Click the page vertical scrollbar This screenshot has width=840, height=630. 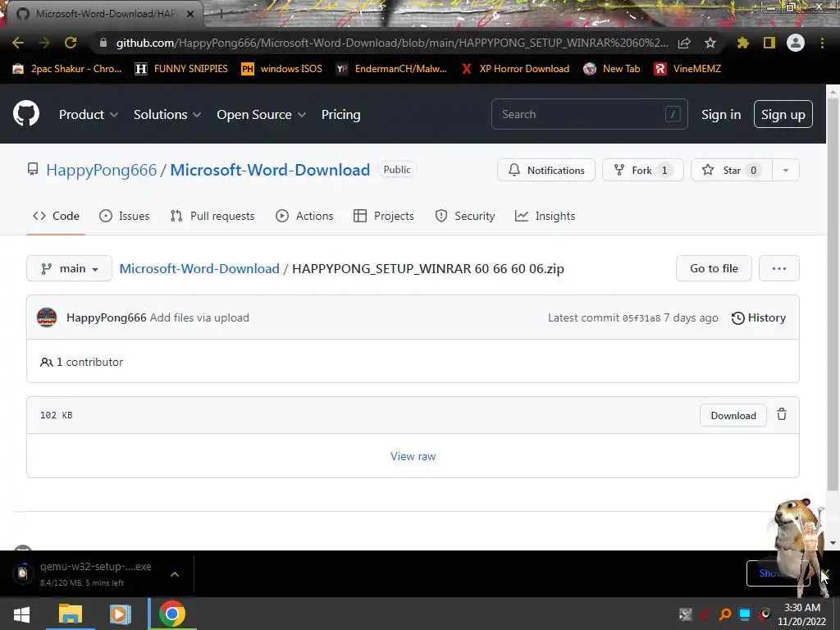click(x=833, y=294)
